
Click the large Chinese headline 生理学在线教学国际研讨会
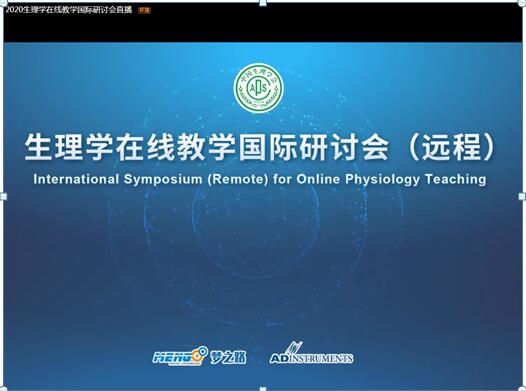pos(207,147)
